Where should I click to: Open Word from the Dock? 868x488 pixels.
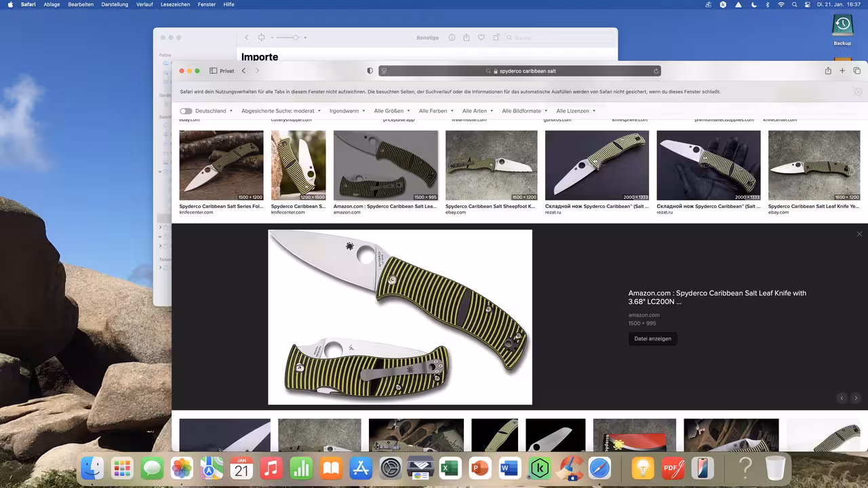point(510,468)
